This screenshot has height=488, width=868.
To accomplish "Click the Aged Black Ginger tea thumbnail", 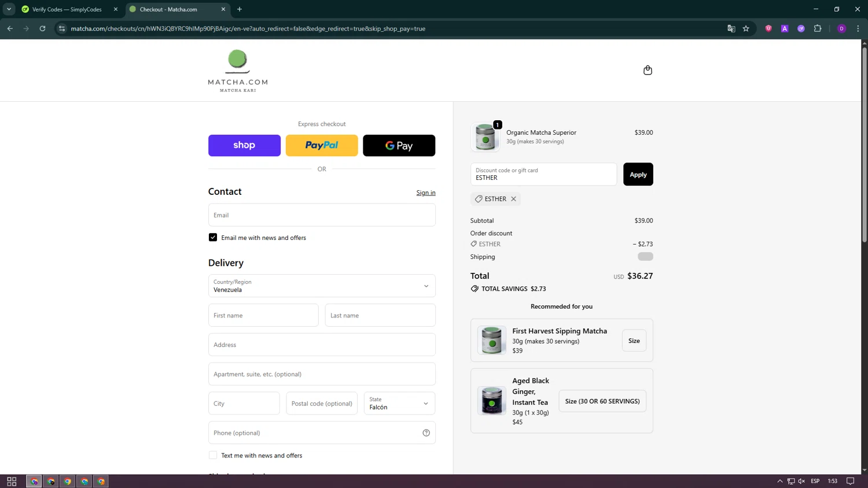I will tap(492, 401).
